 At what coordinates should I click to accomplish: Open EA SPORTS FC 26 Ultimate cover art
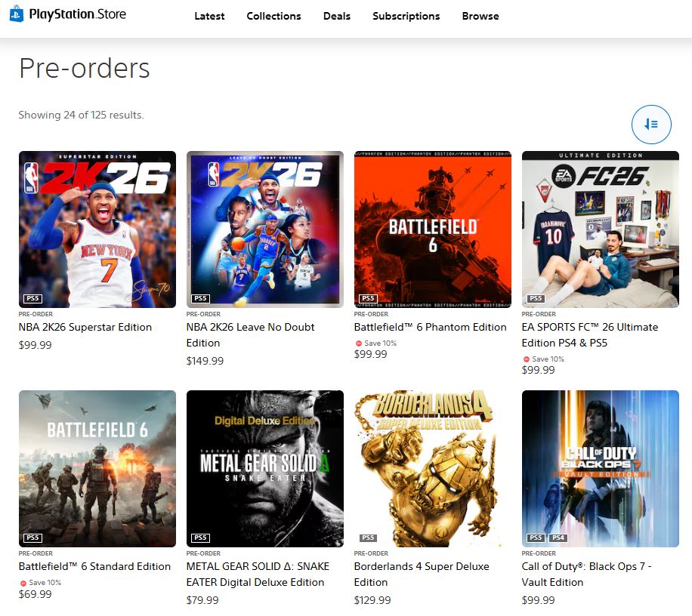(x=600, y=229)
